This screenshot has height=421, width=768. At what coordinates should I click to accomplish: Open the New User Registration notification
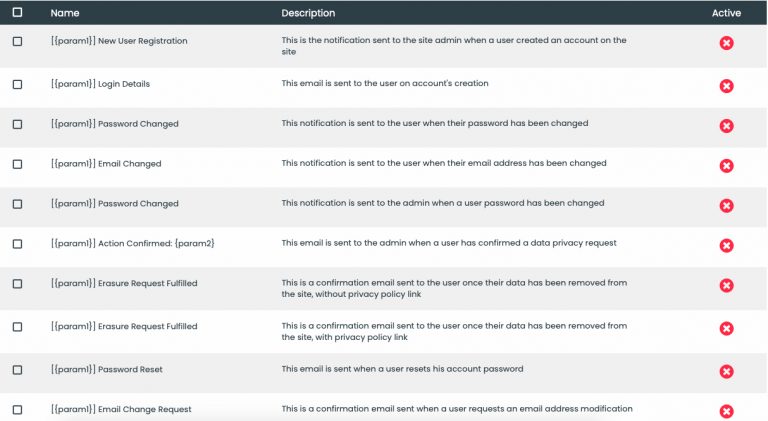click(119, 41)
